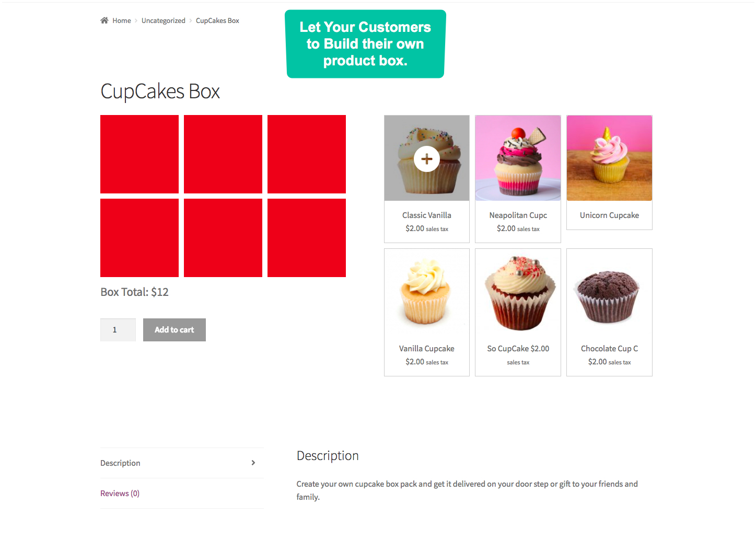Click the Classic Vanilla product name
The width and height of the screenshot is (756, 539).
[x=426, y=215]
